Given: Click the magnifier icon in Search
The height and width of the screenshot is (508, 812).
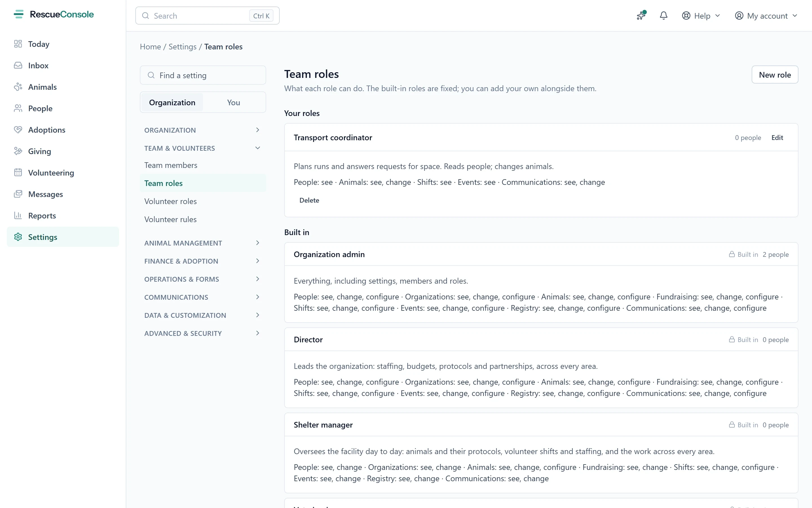Looking at the screenshot, I should click(145, 16).
